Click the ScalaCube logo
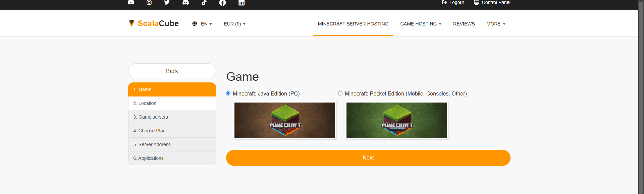Image resolution: width=644 pixels, height=194 pixels. [154, 23]
